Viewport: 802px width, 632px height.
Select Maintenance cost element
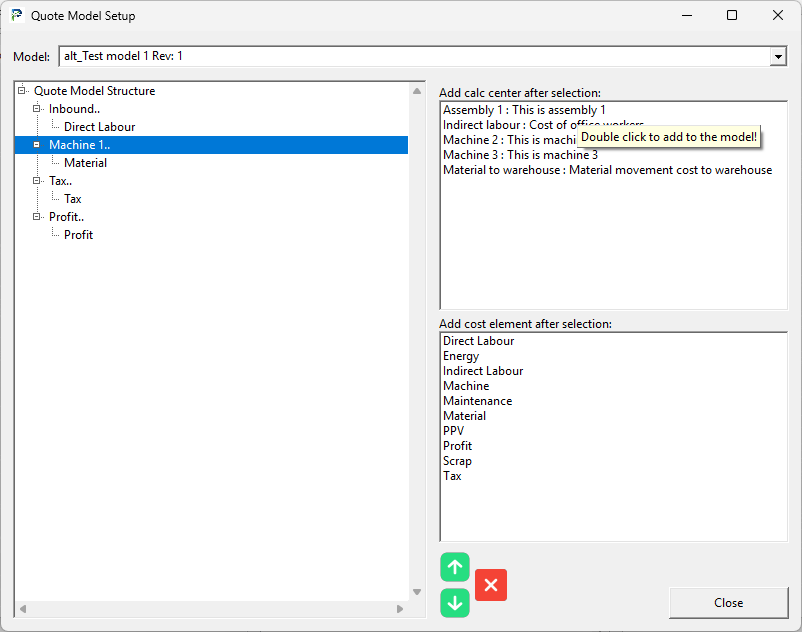pyautogui.click(x=477, y=401)
